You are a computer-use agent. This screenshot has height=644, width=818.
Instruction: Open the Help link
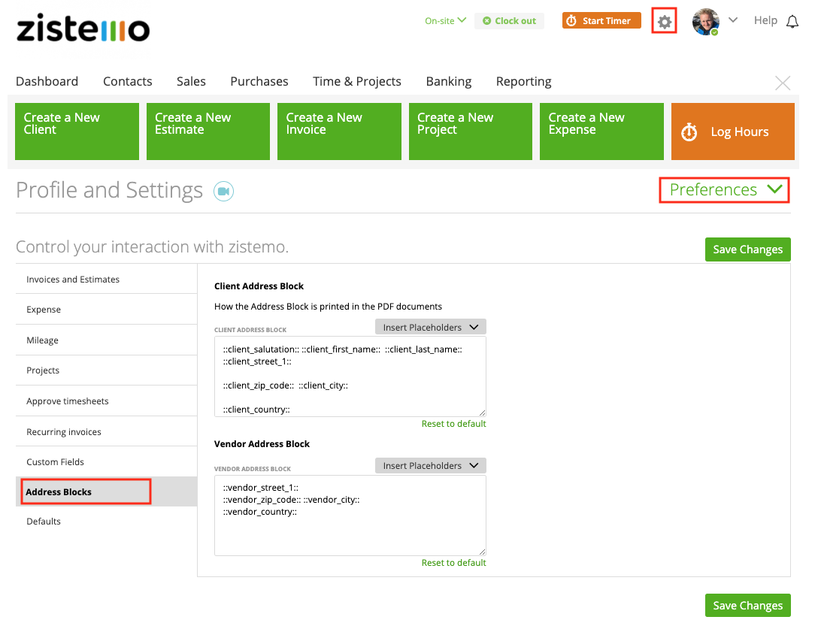tap(765, 20)
